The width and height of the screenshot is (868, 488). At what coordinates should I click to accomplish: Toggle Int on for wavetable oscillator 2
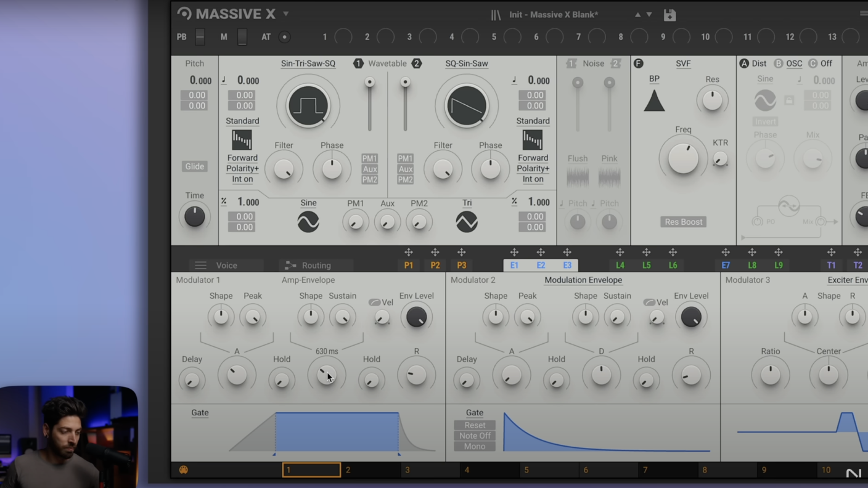(x=533, y=179)
